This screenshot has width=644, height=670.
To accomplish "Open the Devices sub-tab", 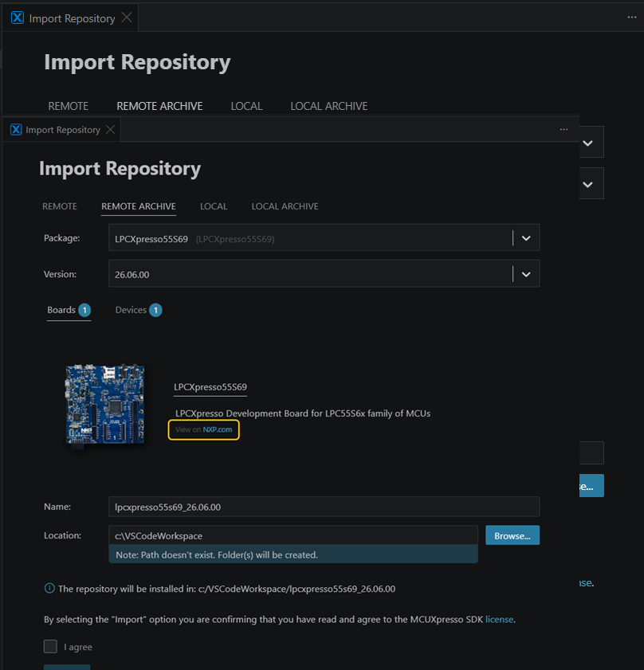I will coord(139,310).
